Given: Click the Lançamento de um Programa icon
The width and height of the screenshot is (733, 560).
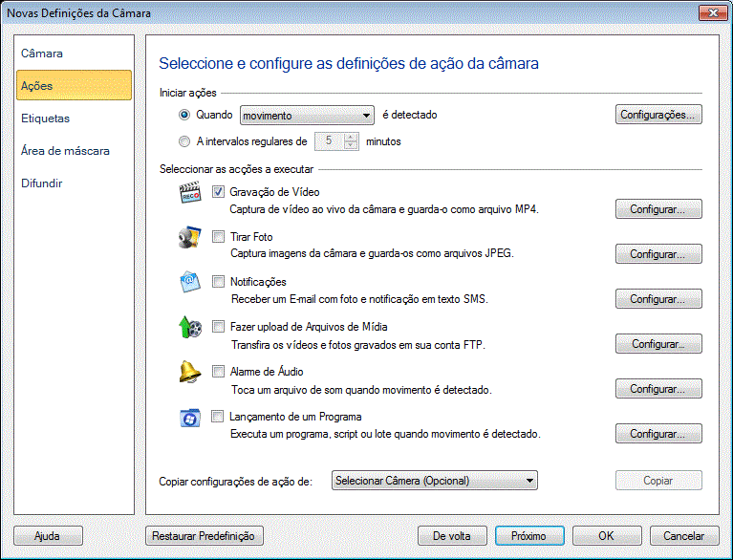Looking at the screenshot, I should 189,418.
